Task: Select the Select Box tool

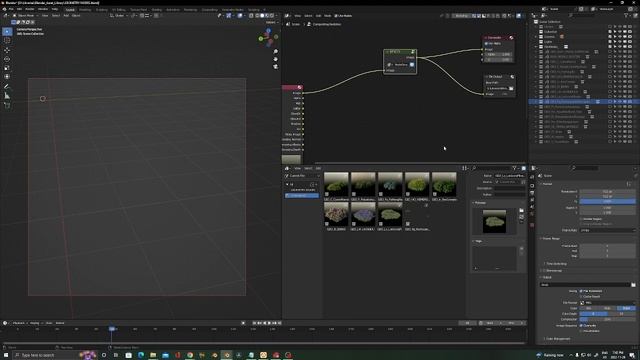Action: click(7, 32)
